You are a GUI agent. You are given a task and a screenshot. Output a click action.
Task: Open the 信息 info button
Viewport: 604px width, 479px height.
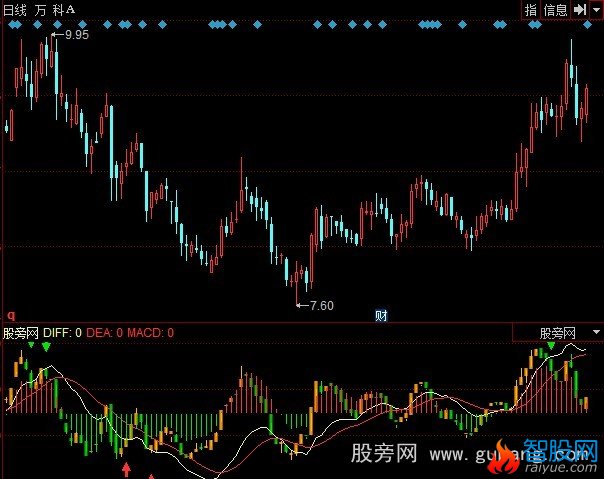pos(555,10)
